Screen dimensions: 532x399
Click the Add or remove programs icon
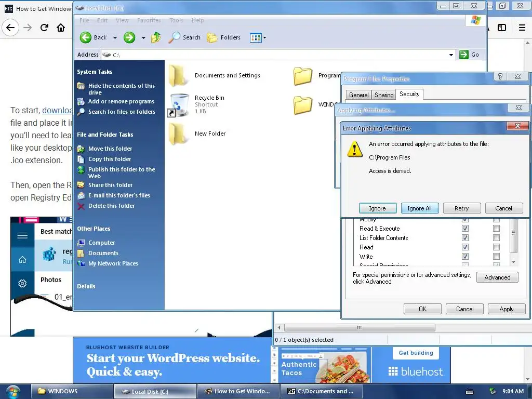[x=81, y=101]
